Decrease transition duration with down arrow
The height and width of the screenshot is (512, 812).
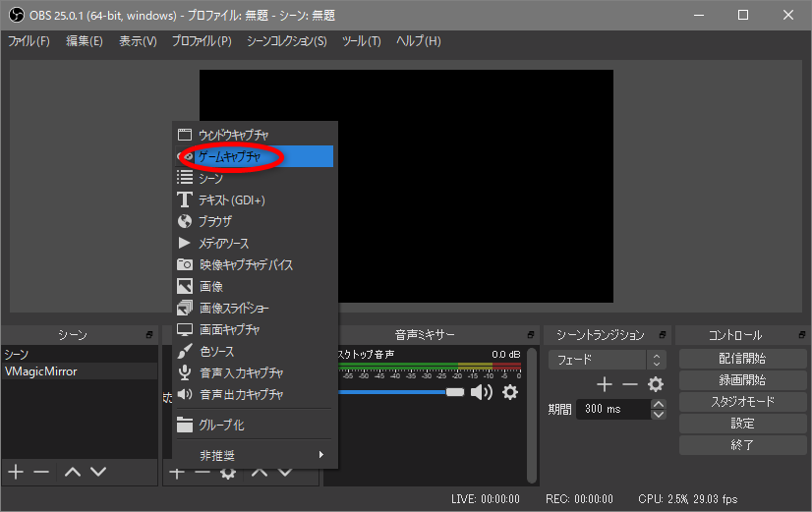[x=659, y=414]
